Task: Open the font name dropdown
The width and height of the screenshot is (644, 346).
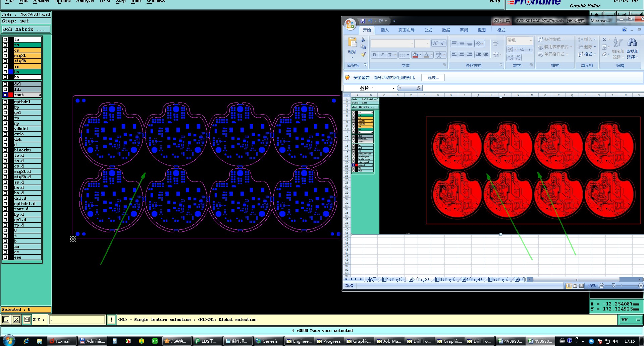Action: click(412, 43)
